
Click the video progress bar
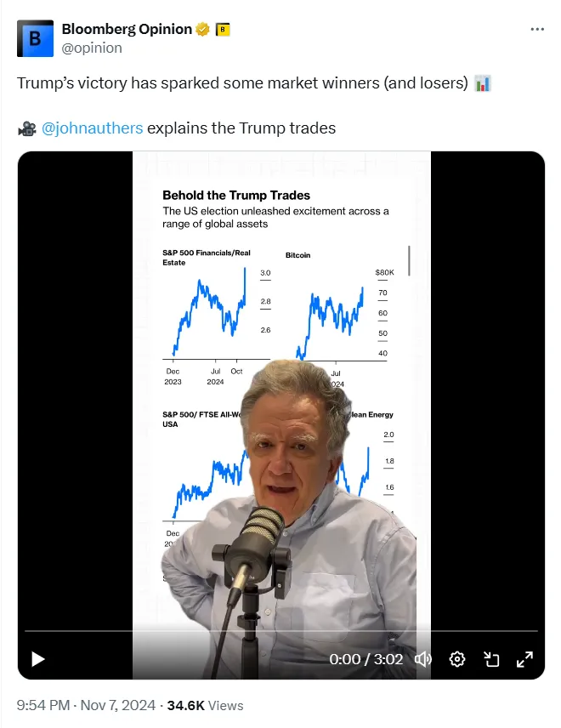pos(280,631)
